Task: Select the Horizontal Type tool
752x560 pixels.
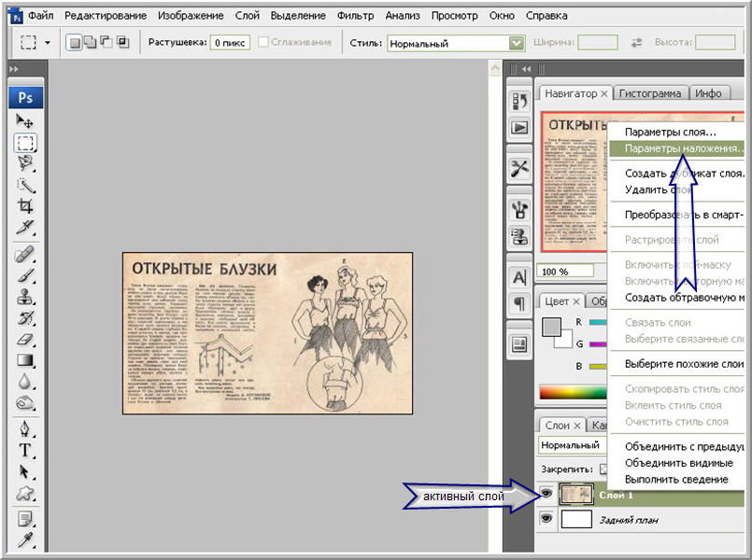Action: point(25,450)
